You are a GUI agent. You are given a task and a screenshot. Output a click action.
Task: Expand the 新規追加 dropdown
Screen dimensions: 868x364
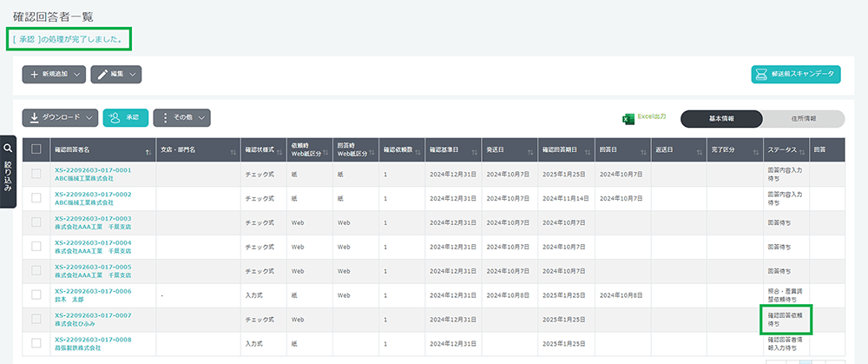54,75
